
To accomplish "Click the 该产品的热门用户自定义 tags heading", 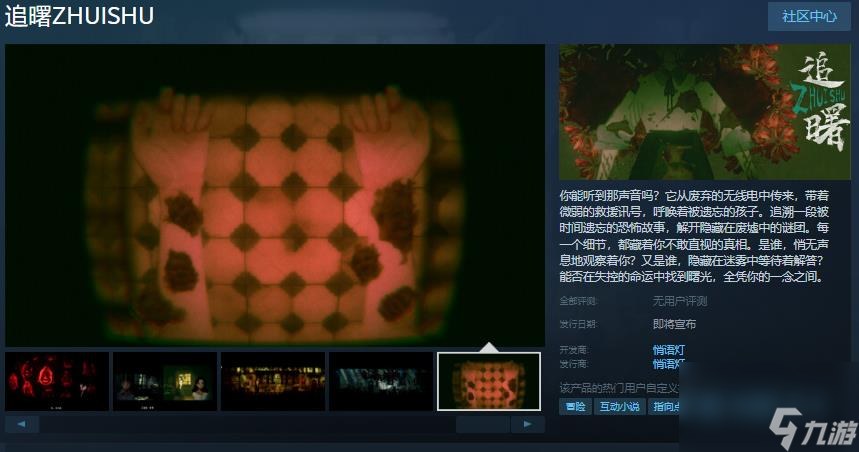I will [620, 388].
